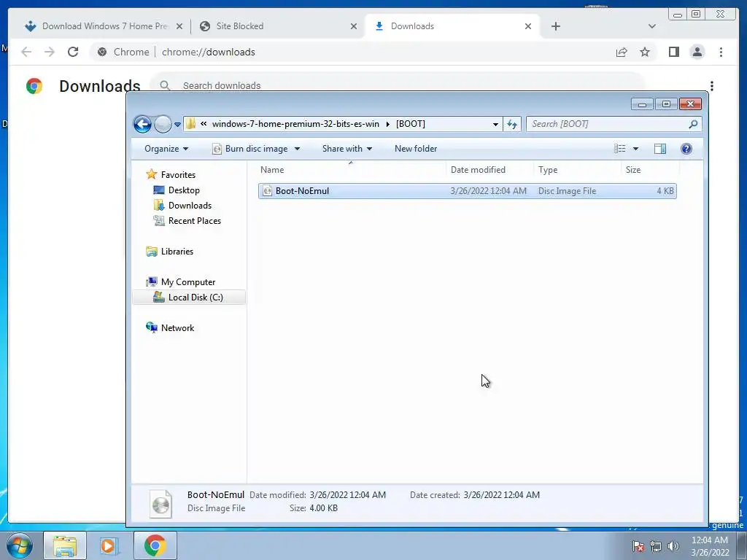Open Windows Start menu orb
Viewport: 747px width, 560px height.
click(x=20, y=545)
